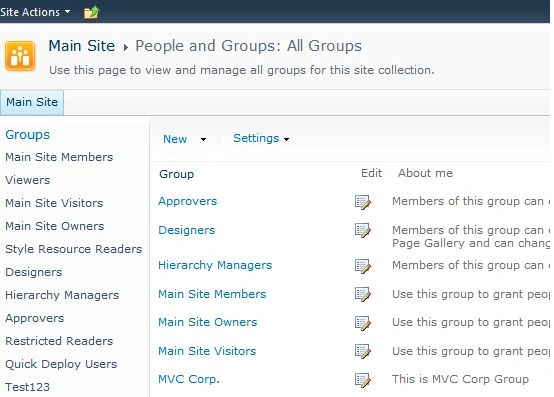Open Quick Deploy Users in sidebar
Viewport: 554px width, 397px height.
61,364
